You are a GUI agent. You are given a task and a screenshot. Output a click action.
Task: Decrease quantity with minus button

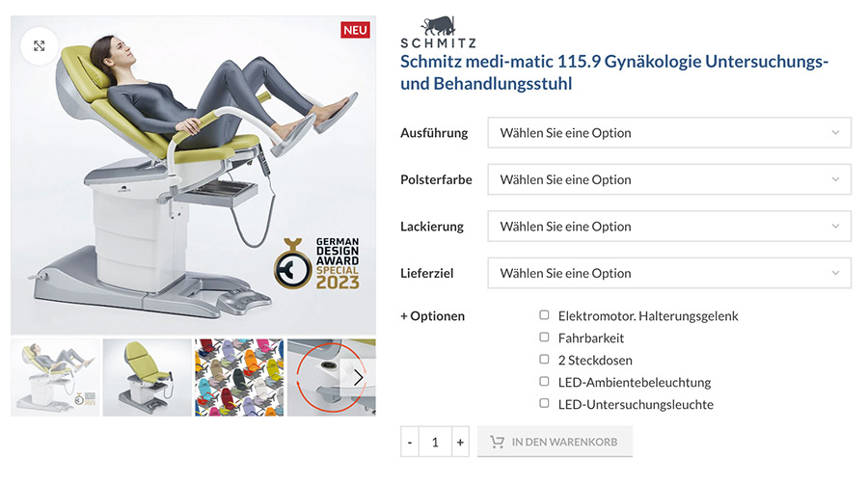(410, 442)
